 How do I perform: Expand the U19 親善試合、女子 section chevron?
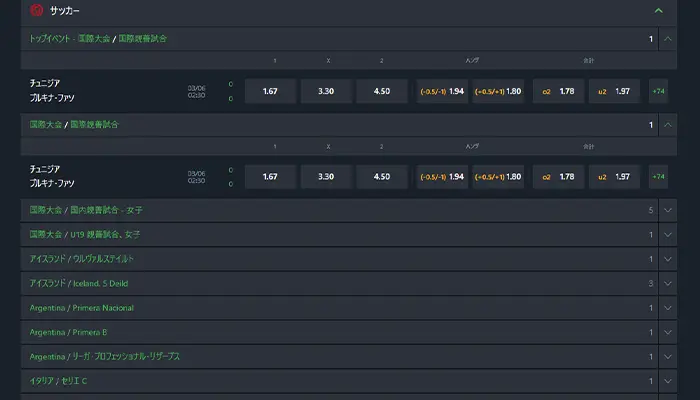[x=667, y=235]
